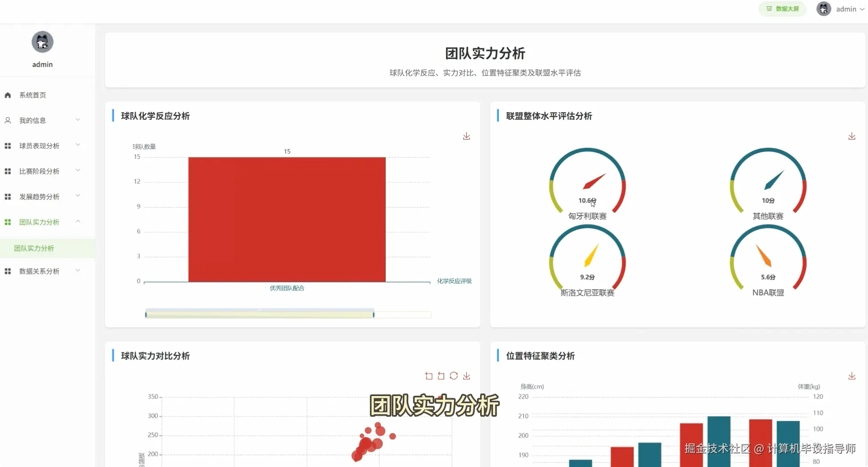Click the 化学反应评级 axis name
868x467 pixels.
[x=454, y=281]
